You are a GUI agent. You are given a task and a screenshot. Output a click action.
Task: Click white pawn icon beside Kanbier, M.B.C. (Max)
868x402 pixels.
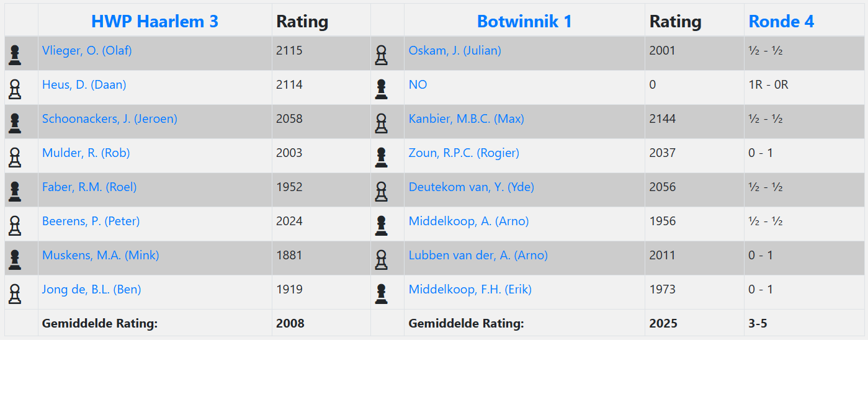coord(381,123)
